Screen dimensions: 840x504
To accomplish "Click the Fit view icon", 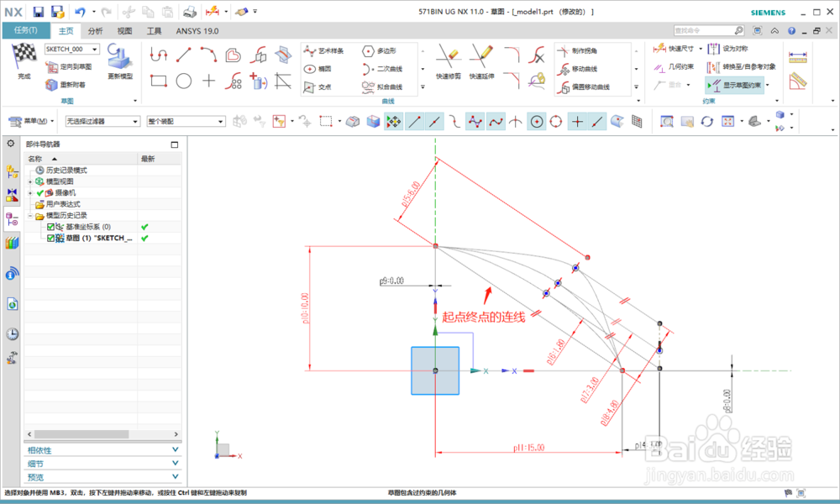I will 727,122.
